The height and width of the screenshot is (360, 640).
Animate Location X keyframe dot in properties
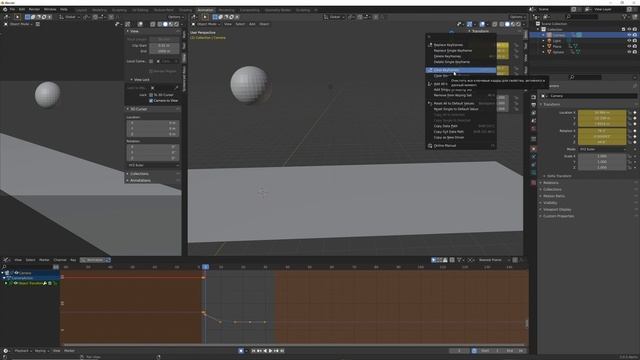click(635, 113)
